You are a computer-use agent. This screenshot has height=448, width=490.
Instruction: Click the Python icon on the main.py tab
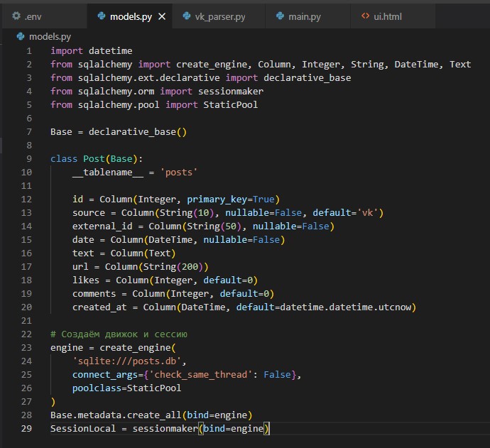coord(279,15)
